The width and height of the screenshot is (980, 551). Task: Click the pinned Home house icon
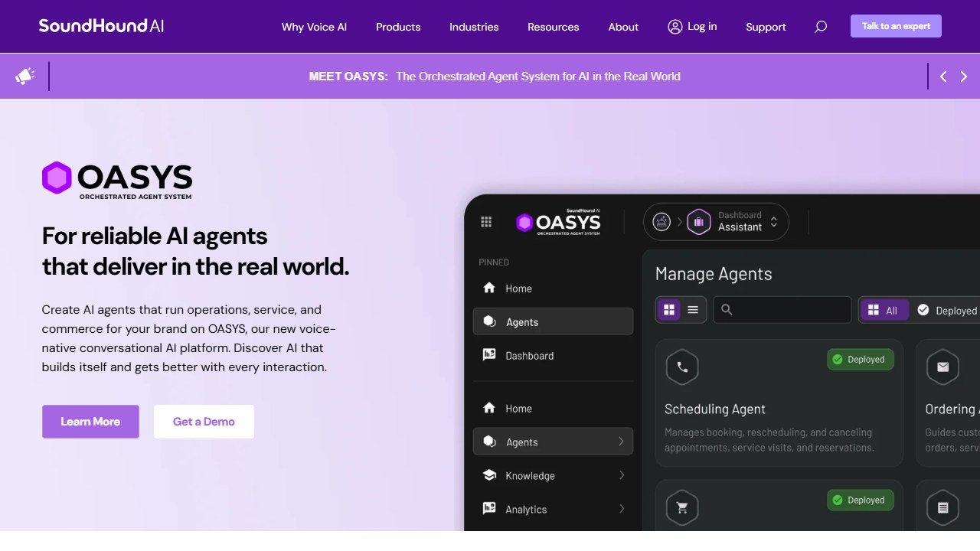click(x=489, y=288)
